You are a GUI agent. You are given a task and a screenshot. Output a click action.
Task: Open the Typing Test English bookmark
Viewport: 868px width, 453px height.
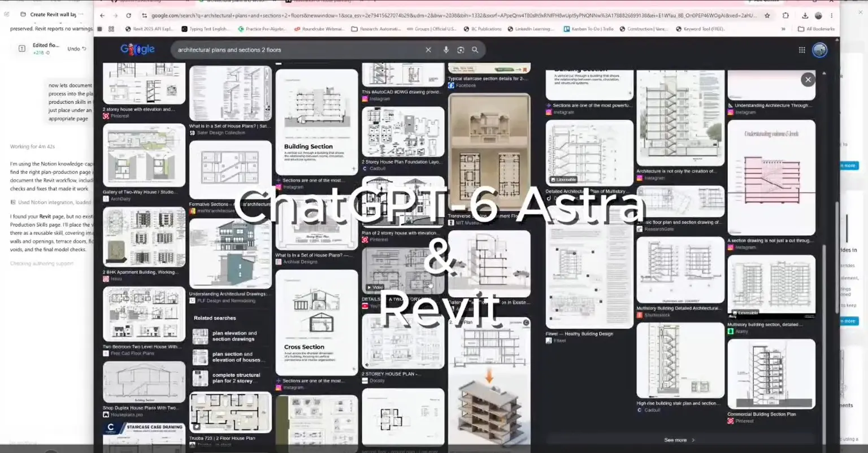(206, 29)
